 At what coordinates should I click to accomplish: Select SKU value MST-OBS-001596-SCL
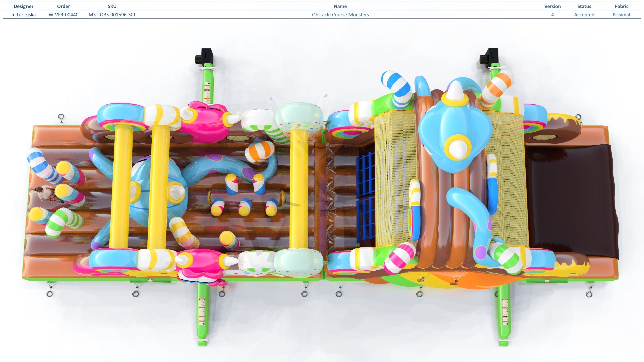coord(112,15)
